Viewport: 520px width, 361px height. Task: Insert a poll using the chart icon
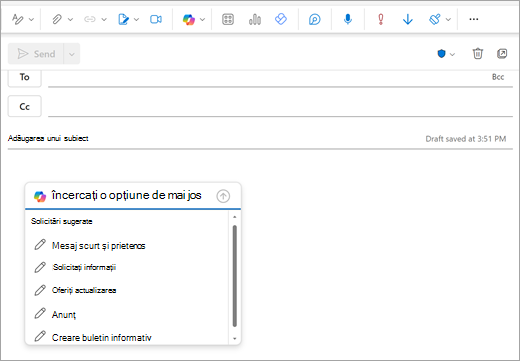click(255, 19)
